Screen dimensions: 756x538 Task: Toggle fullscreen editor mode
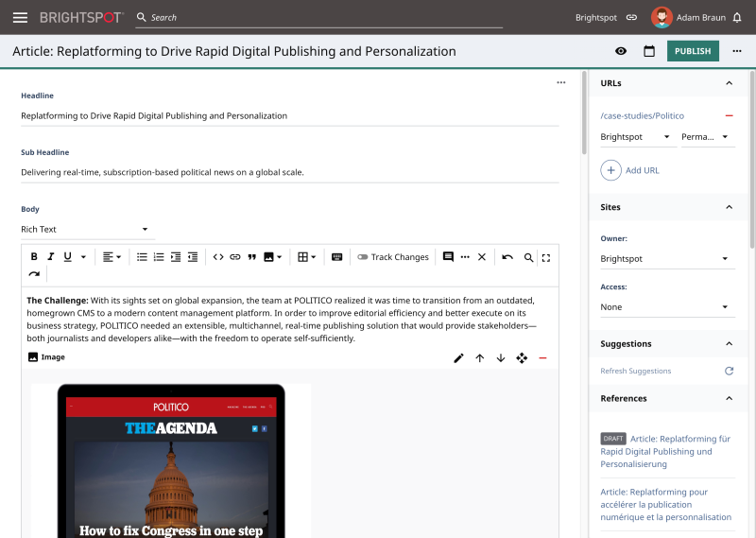(x=546, y=258)
